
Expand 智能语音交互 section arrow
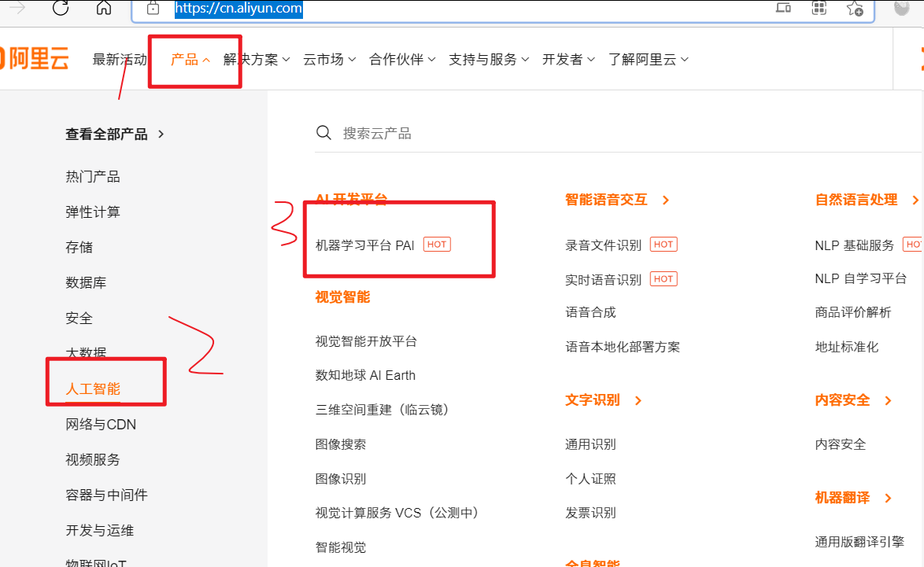666,201
